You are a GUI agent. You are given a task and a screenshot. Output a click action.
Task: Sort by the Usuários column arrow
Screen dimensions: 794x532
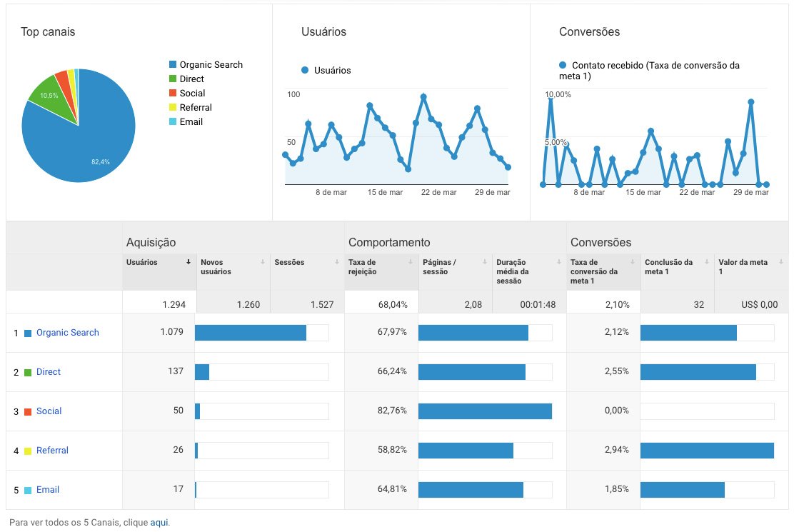[x=189, y=262]
